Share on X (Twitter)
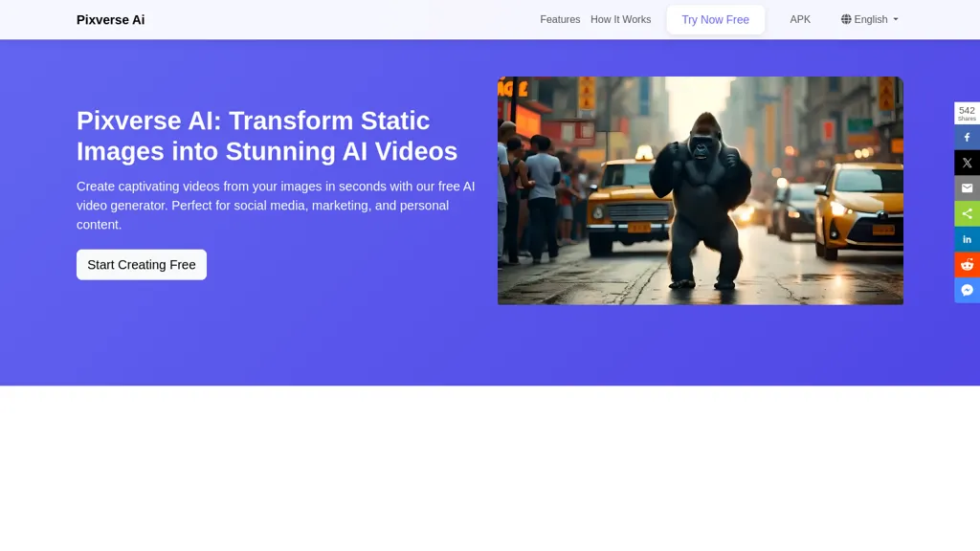 click(967, 163)
